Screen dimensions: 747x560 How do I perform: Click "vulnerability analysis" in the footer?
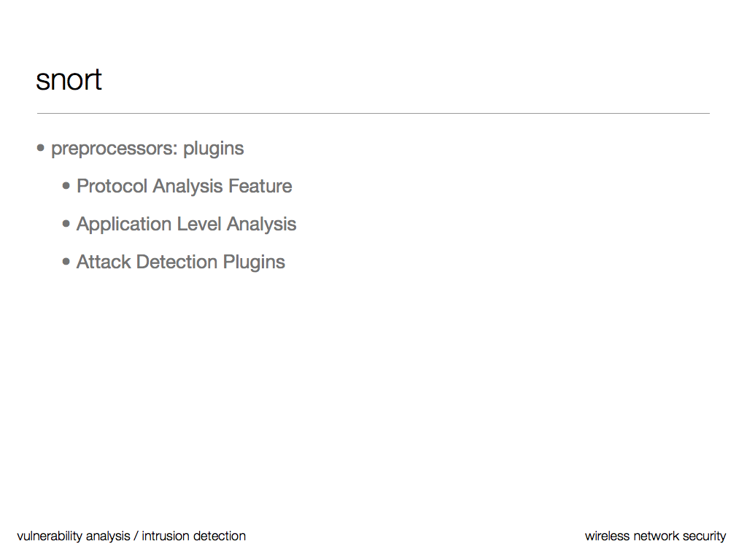coord(73,537)
